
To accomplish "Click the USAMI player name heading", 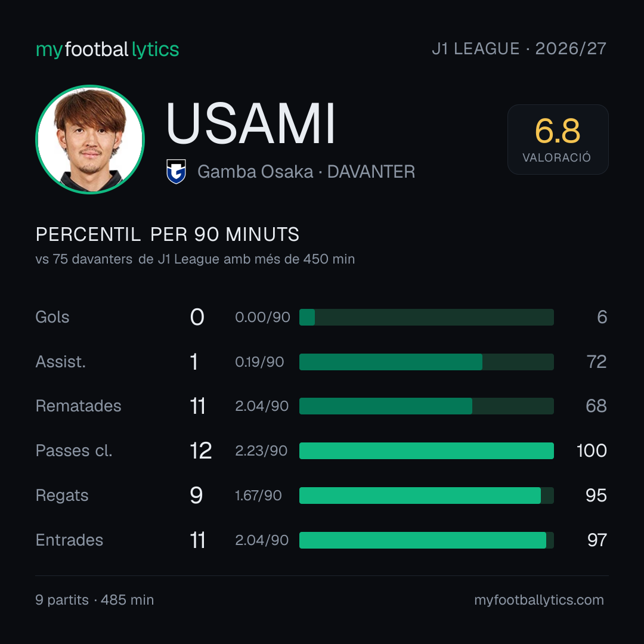I will 251,123.
